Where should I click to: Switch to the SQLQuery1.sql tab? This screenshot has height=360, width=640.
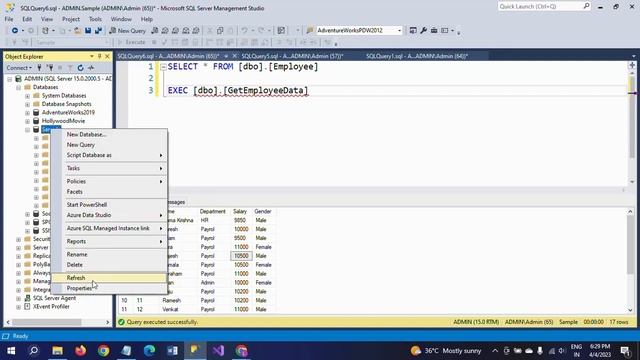(x=417, y=56)
